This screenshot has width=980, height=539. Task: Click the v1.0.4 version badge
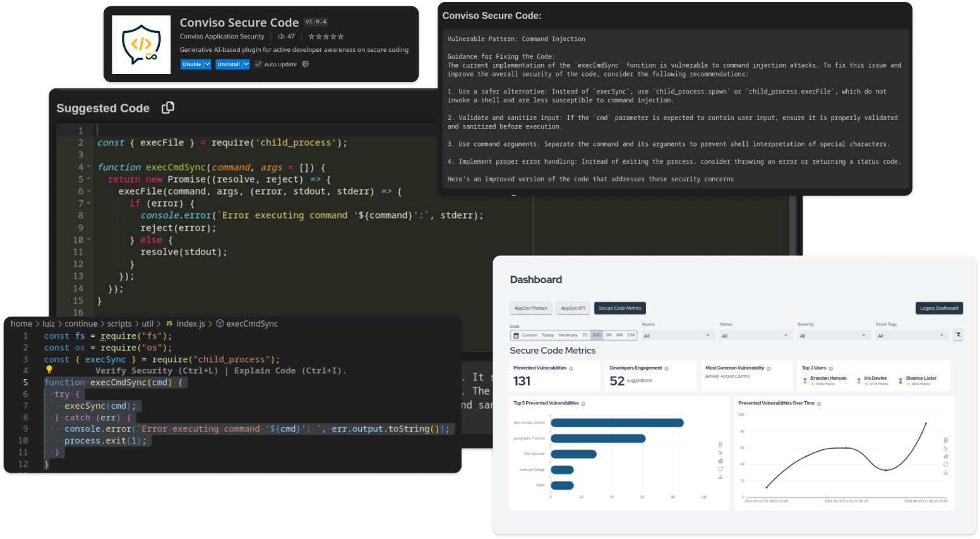tap(316, 21)
